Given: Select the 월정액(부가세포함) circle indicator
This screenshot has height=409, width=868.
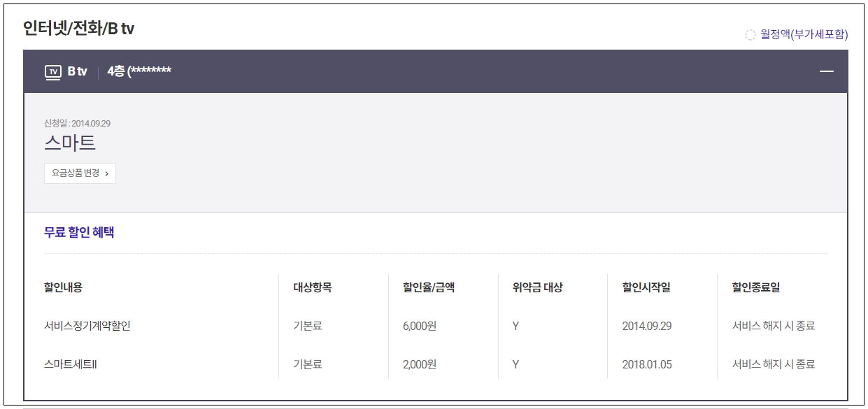Looking at the screenshot, I should pyautogui.click(x=750, y=35).
